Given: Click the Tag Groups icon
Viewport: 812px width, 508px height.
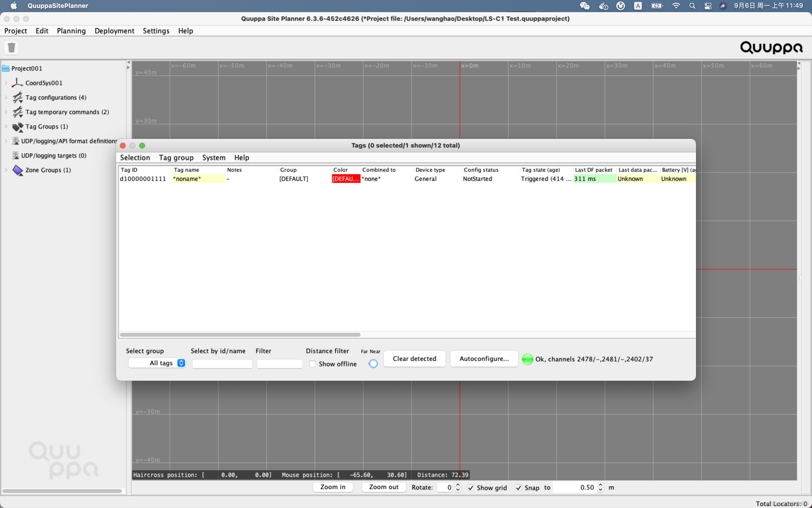Looking at the screenshot, I should [17, 127].
